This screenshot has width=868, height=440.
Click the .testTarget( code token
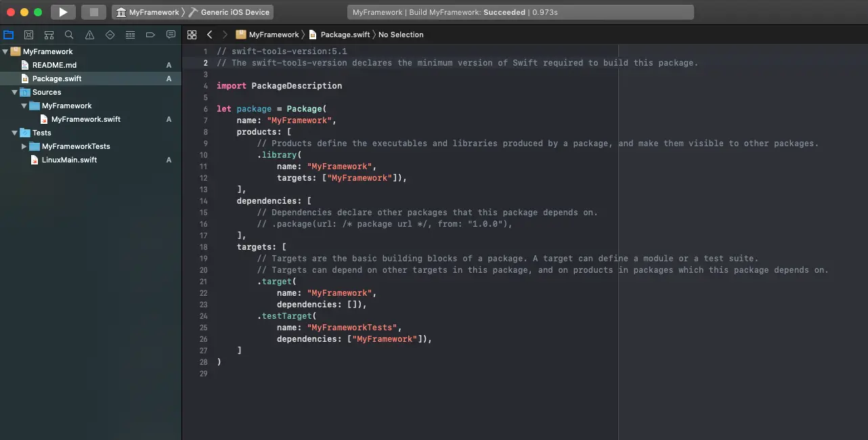pyautogui.click(x=287, y=316)
